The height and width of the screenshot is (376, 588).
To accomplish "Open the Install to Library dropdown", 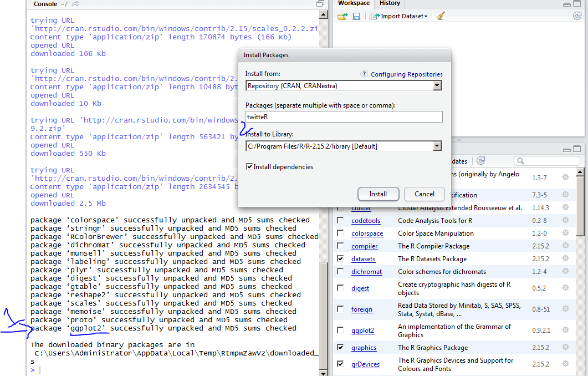I will (437, 146).
